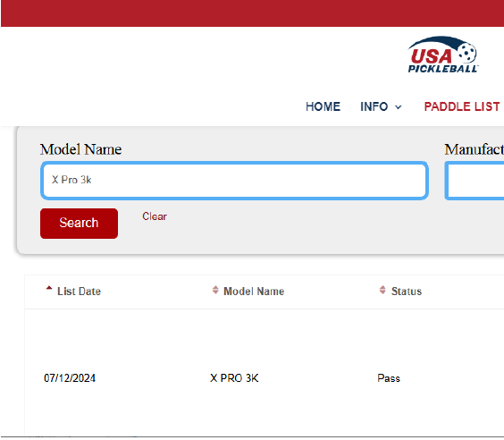Click the Status column header
This screenshot has width=504, height=440.
pyautogui.click(x=407, y=292)
